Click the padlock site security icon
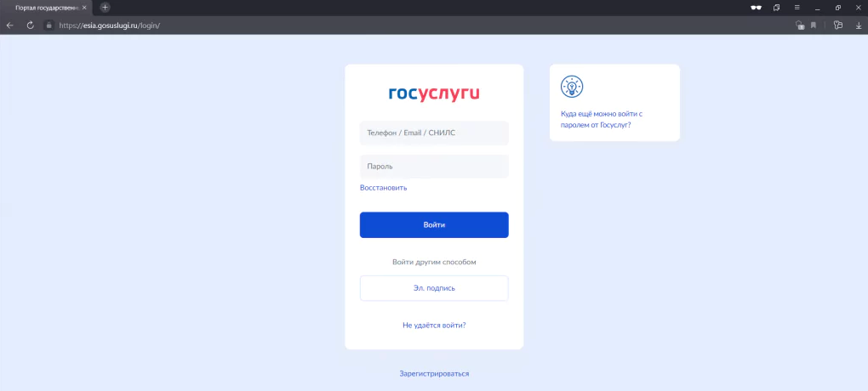Image resolution: width=868 pixels, height=391 pixels. (49, 25)
